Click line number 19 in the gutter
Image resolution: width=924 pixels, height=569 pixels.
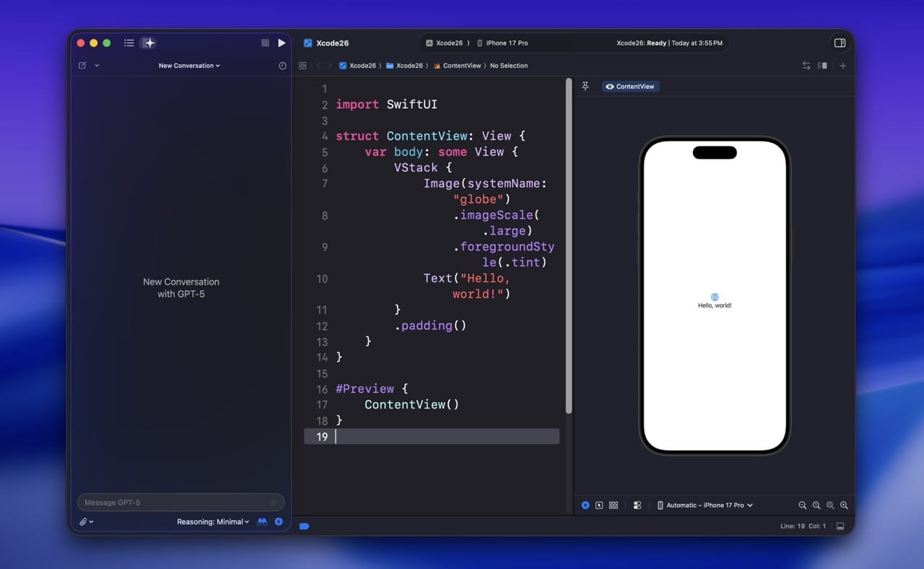(321, 436)
